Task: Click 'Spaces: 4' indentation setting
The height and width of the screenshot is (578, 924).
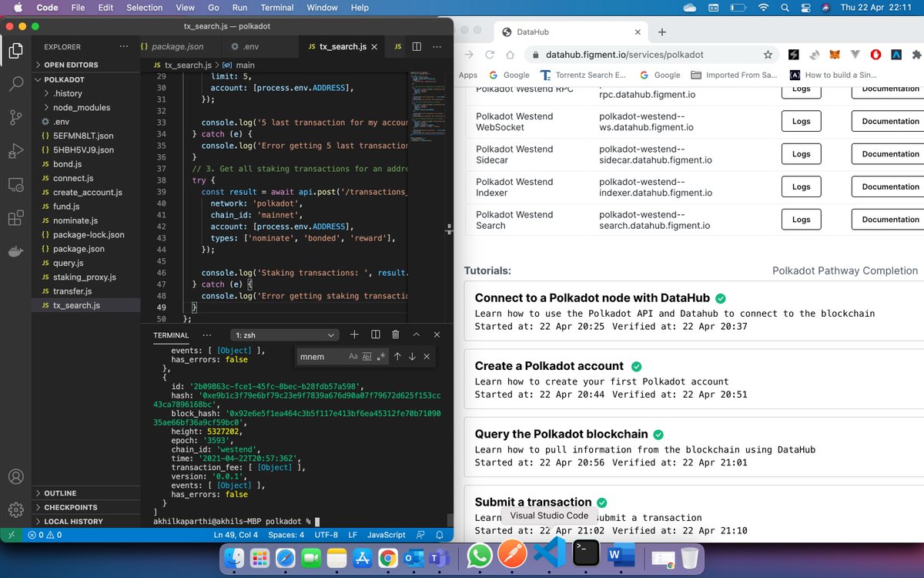Action: (286, 534)
